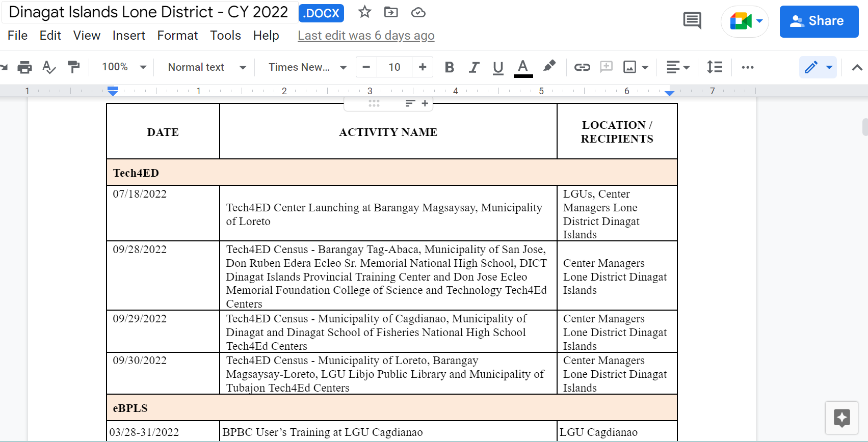Decrease font size

click(x=366, y=67)
